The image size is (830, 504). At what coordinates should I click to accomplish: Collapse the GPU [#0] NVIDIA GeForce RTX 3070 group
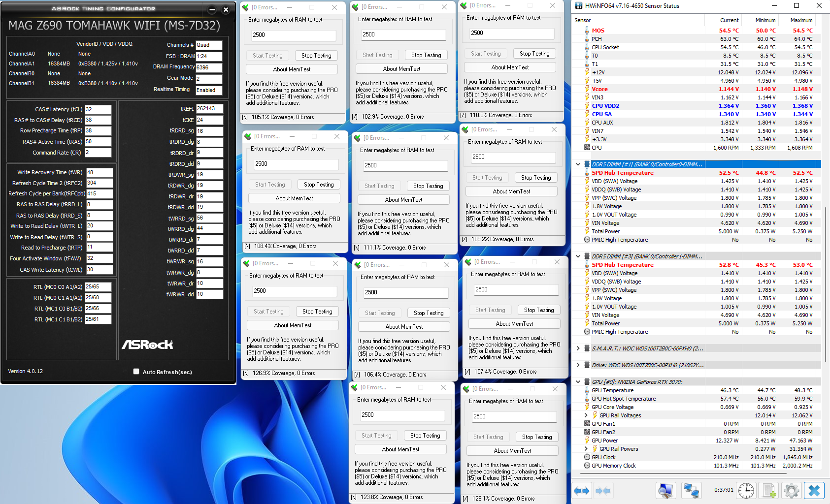(578, 382)
